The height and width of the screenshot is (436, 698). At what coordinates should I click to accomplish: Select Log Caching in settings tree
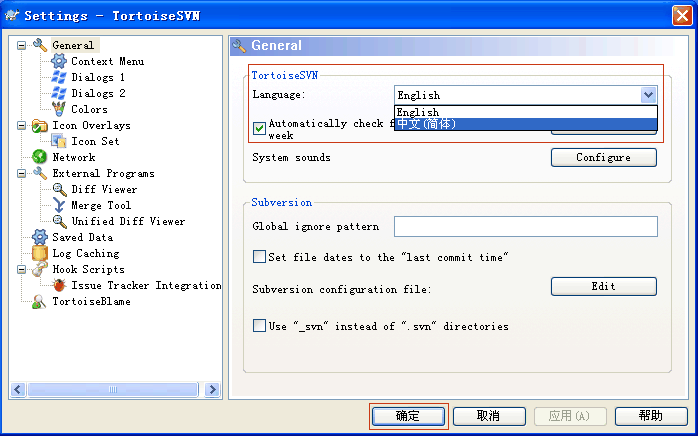coord(85,253)
